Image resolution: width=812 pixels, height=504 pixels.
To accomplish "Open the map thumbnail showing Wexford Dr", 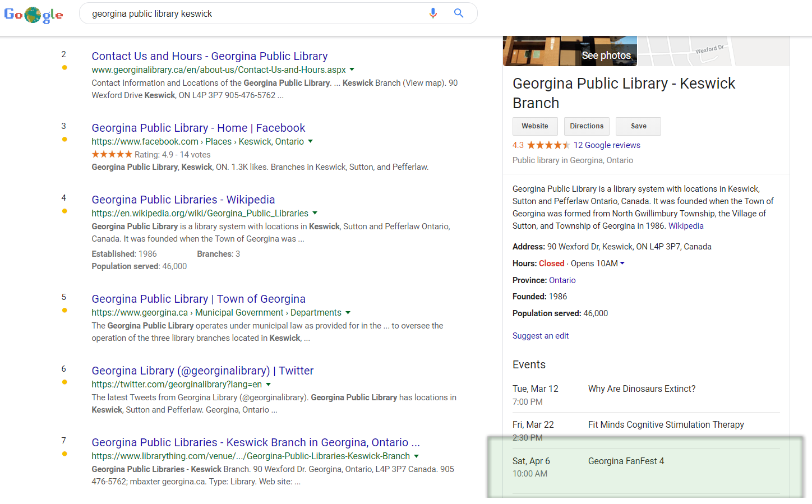I will click(x=714, y=51).
